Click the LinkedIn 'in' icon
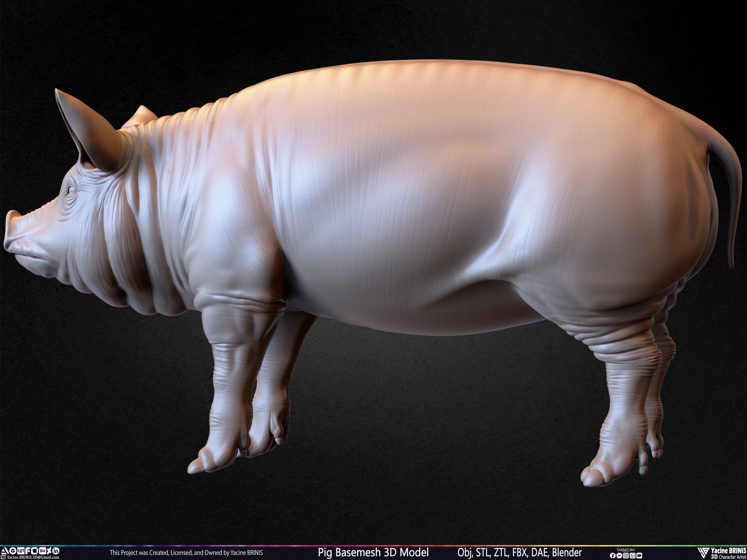The image size is (747, 560). (x=56, y=551)
